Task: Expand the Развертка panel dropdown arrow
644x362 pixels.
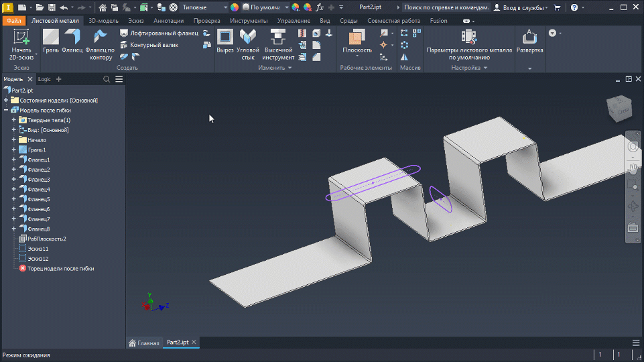Action: click(x=530, y=68)
